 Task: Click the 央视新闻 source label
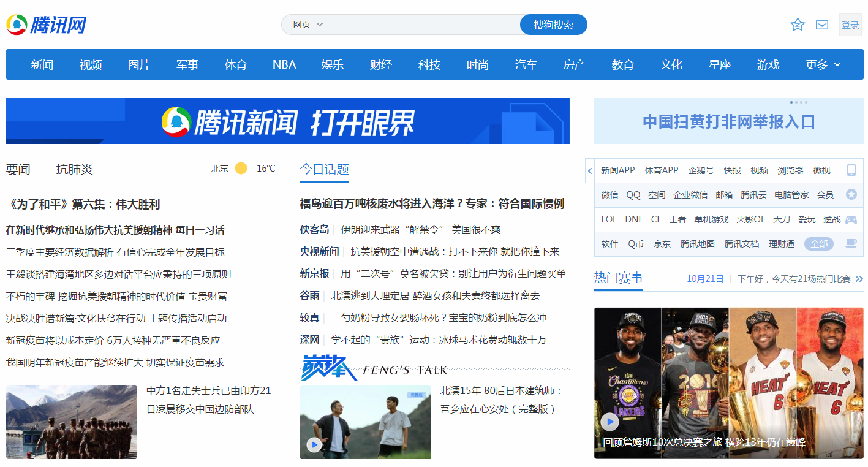(319, 251)
